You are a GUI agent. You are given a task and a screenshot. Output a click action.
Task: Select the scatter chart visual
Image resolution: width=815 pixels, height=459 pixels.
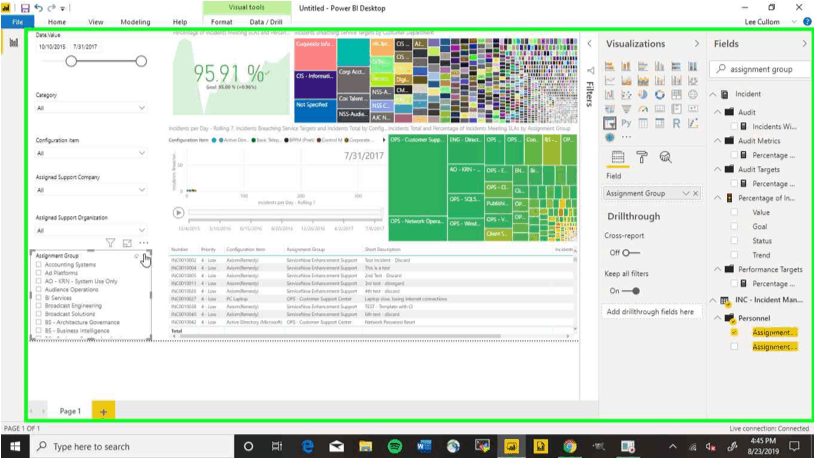pyautogui.click(x=626, y=95)
